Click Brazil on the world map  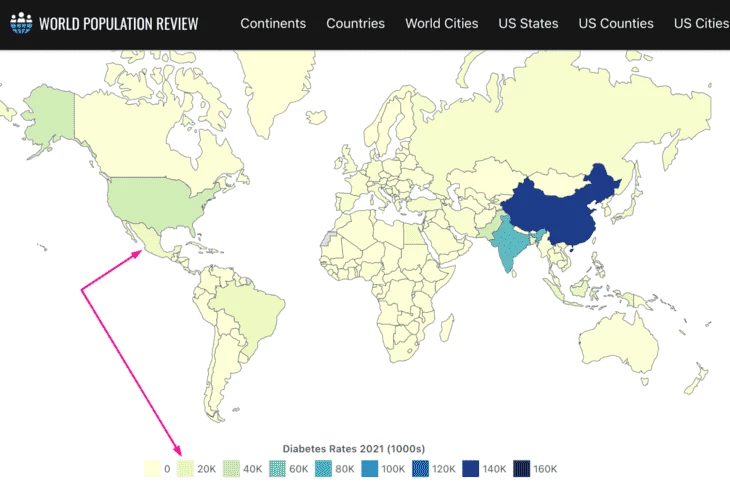tap(251, 310)
